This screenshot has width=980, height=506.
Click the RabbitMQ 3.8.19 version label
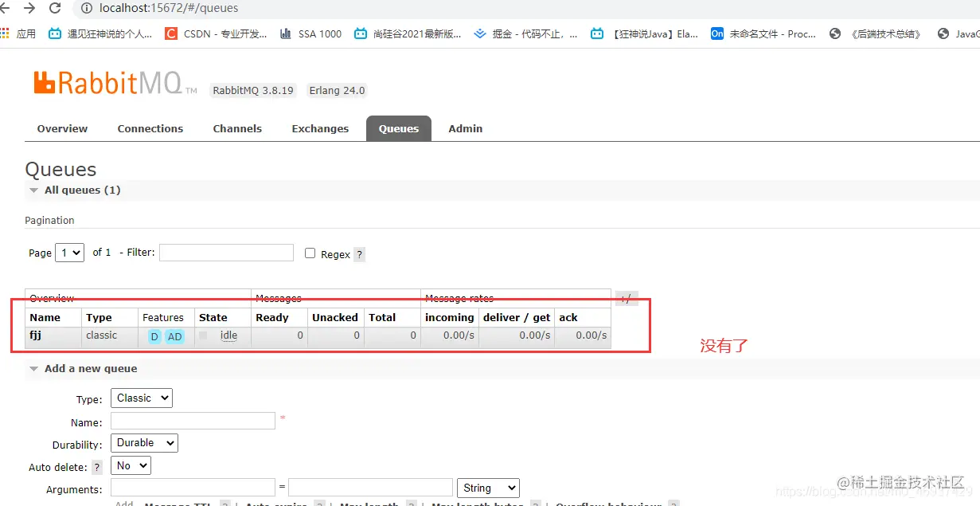tap(253, 90)
